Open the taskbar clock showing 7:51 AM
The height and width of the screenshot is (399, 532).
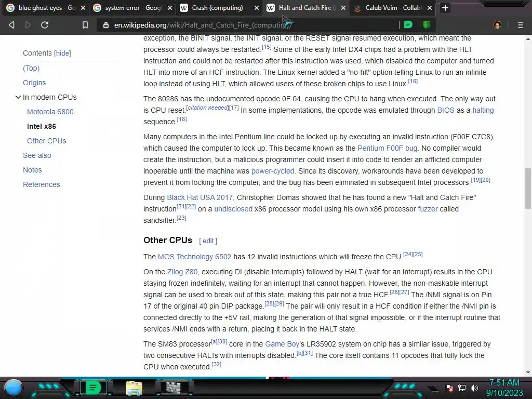point(504,388)
